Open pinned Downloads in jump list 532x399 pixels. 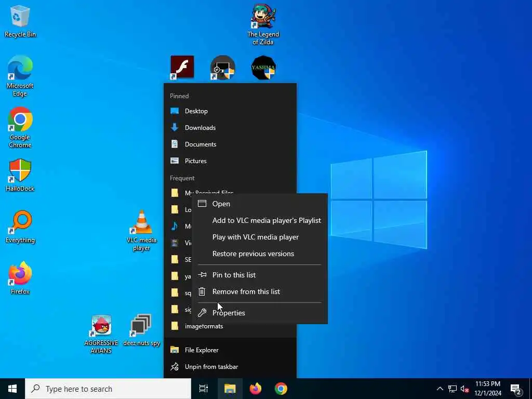point(230,128)
